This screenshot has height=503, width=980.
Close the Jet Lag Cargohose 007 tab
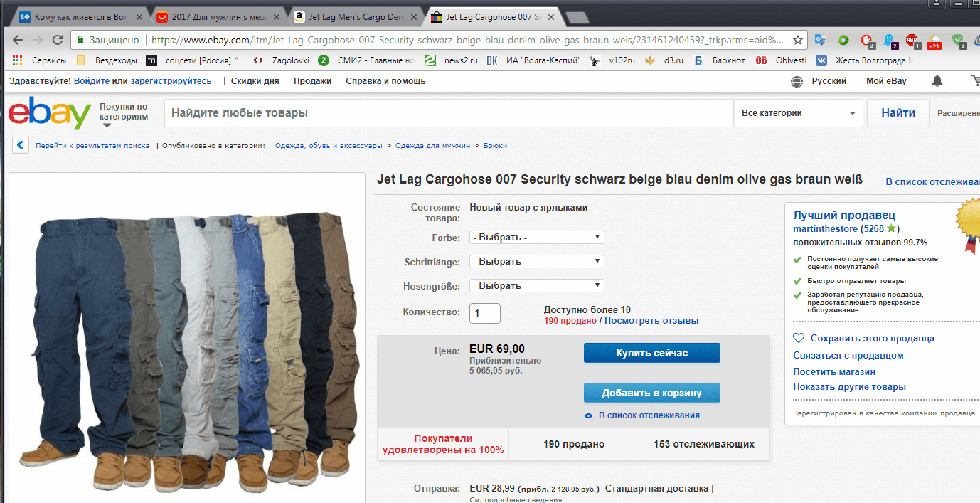click(x=550, y=16)
